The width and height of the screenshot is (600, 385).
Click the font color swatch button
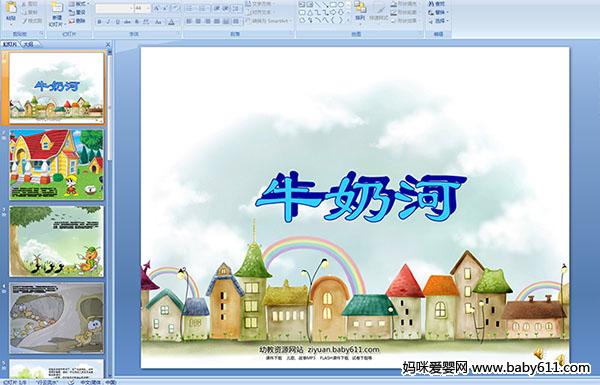(x=171, y=22)
